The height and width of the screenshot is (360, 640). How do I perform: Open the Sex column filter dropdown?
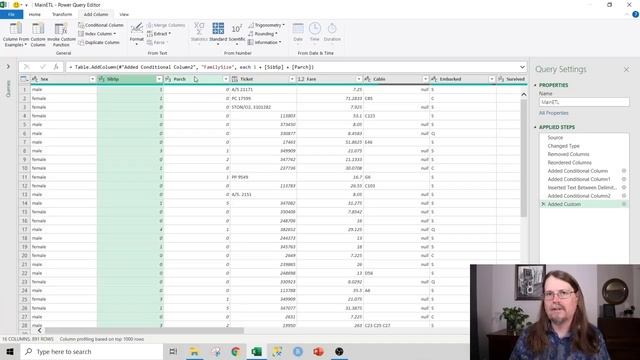tap(92, 79)
